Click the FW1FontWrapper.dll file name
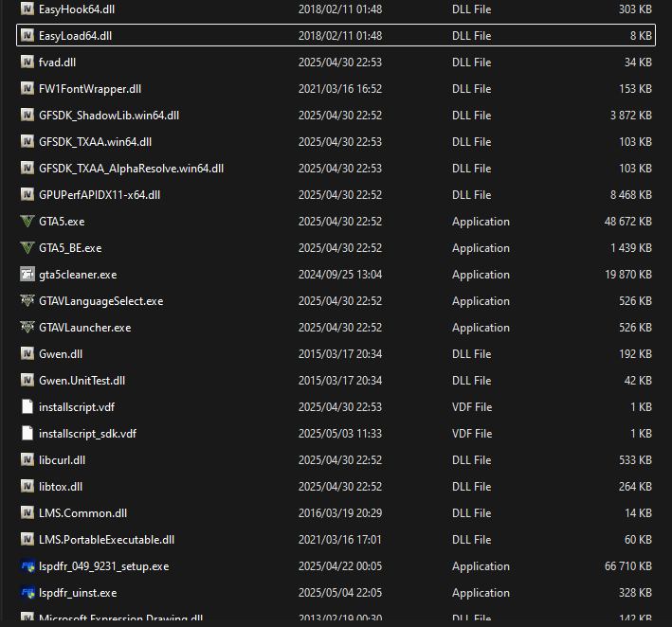This screenshot has height=627, width=672. (x=90, y=89)
